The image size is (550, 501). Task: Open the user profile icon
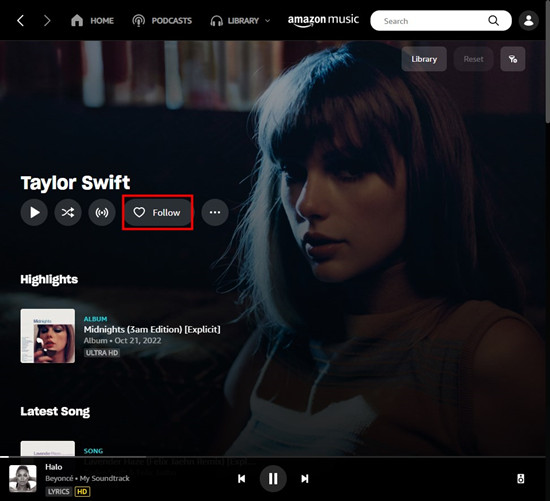click(529, 21)
